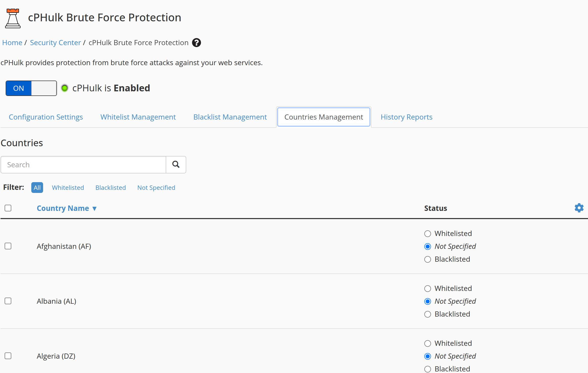Select Not Specified for Albania
This screenshot has height=373, width=588.
tap(428, 301)
